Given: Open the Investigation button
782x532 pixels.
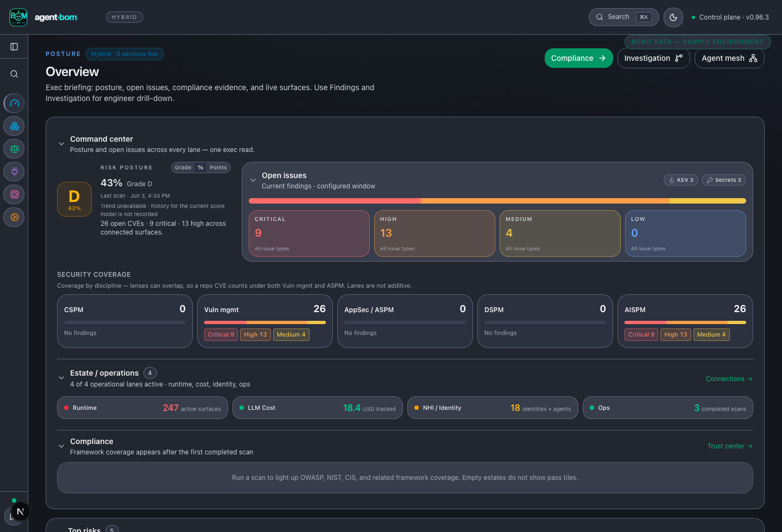Looking at the screenshot, I should pos(653,58).
